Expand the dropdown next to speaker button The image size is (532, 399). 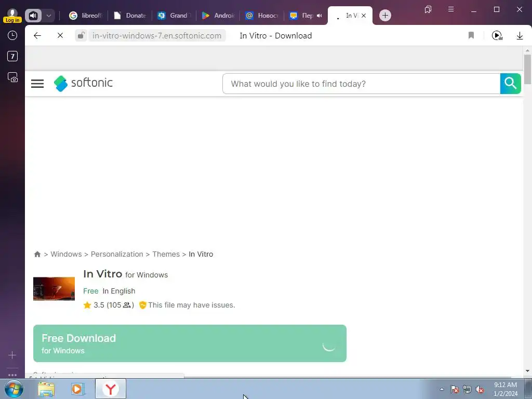coord(48,15)
